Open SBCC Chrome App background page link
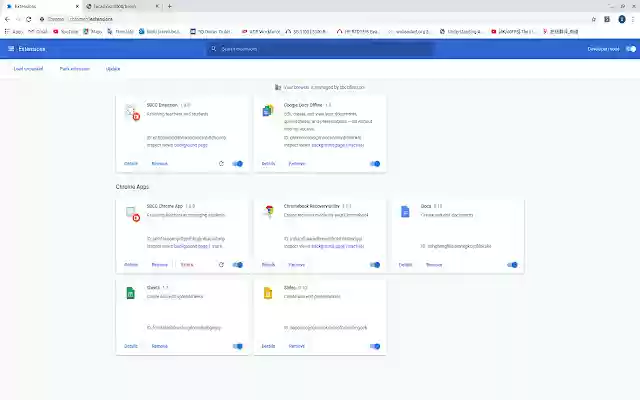 coord(191,247)
